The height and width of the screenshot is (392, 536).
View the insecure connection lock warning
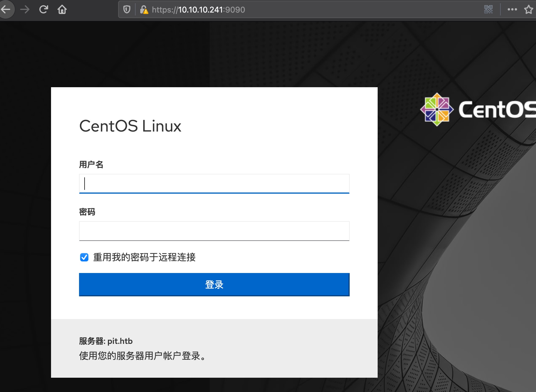point(144,10)
